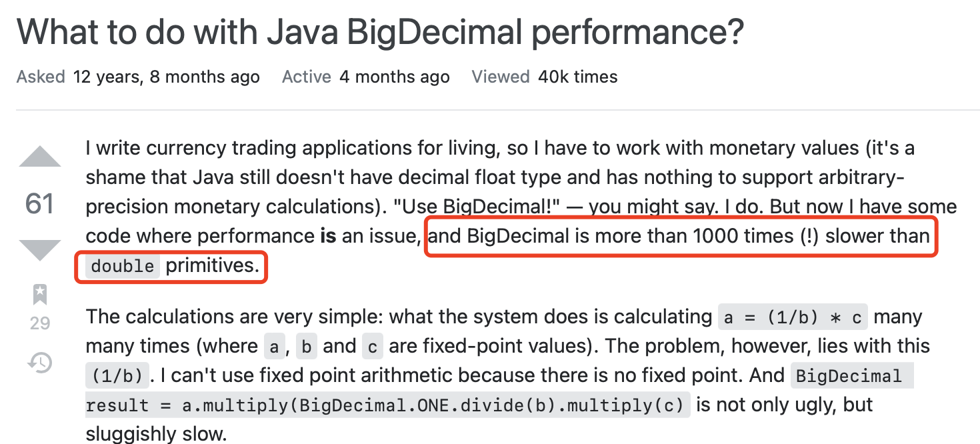Click the word primitives after double

pyautogui.click(x=212, y=266)
